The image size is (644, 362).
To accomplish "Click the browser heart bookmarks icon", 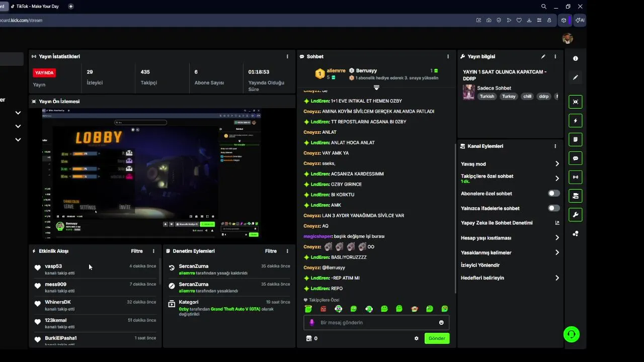I will (x=519, y=20).
